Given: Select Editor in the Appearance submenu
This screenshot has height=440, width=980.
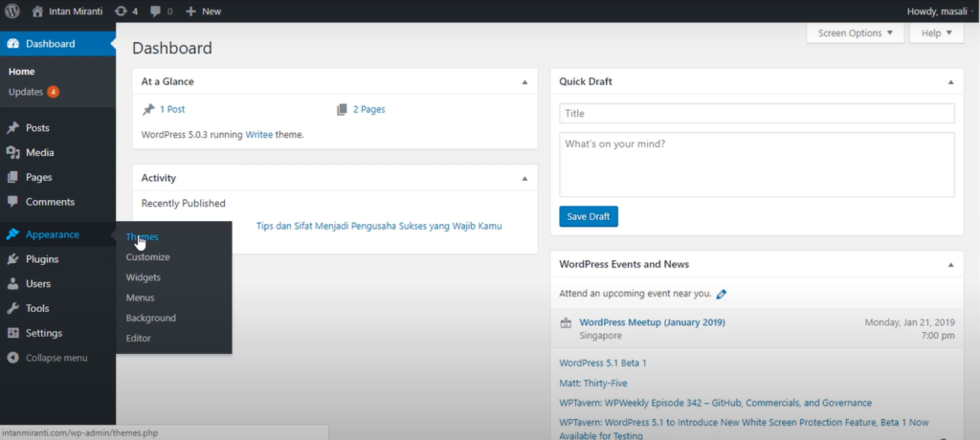Looking at the screenshot, I should 138,338.
